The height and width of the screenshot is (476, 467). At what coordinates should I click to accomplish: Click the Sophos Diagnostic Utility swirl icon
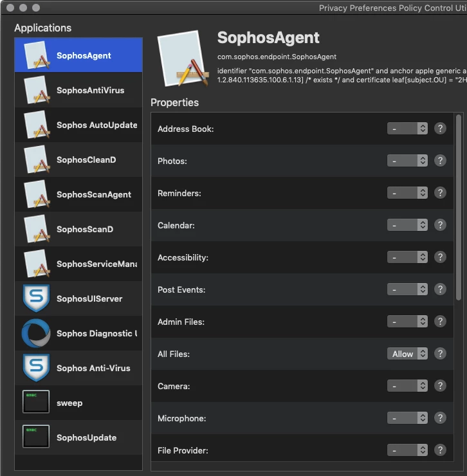coord(36,333)
